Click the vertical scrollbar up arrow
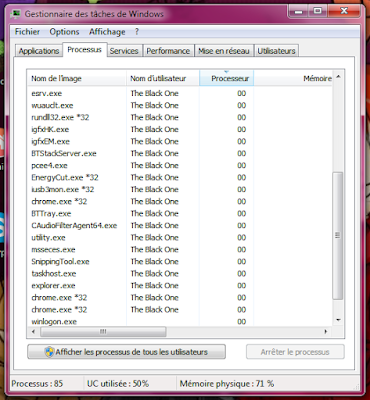This screenshot has height=400, width=370. pyautogui.click(x=338, y=77)
